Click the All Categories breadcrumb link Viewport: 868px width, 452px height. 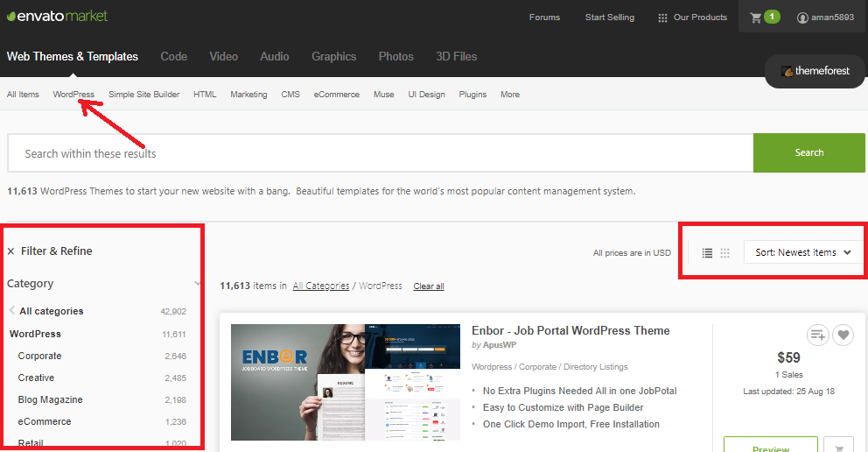point(321,286)
